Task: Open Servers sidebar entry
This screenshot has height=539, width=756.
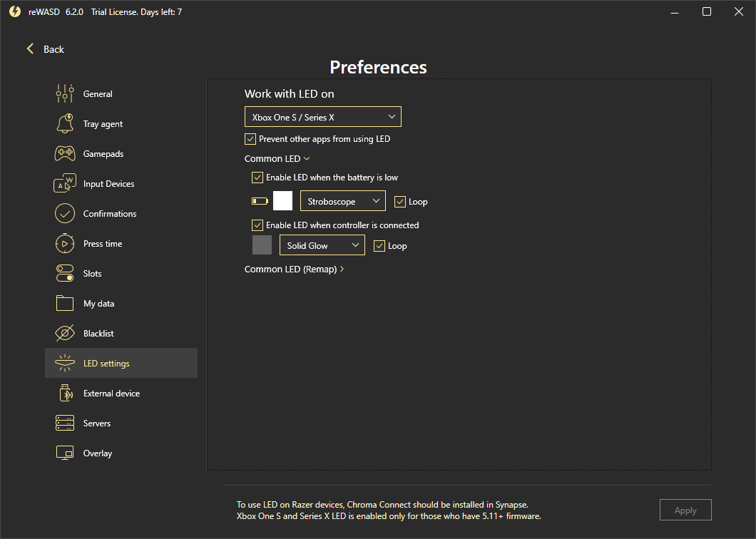Action: pos(121,423)
